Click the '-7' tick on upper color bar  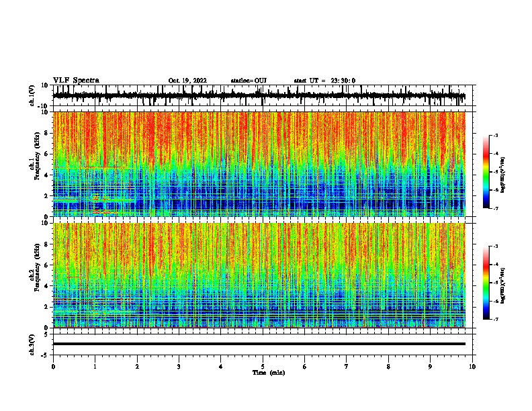point(495,208)
